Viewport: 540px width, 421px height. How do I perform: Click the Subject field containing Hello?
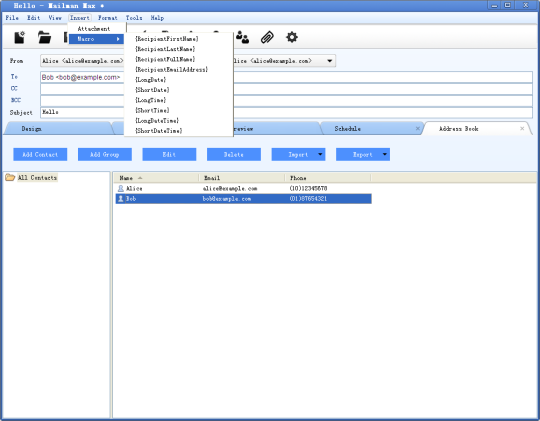tap(286, 112)
